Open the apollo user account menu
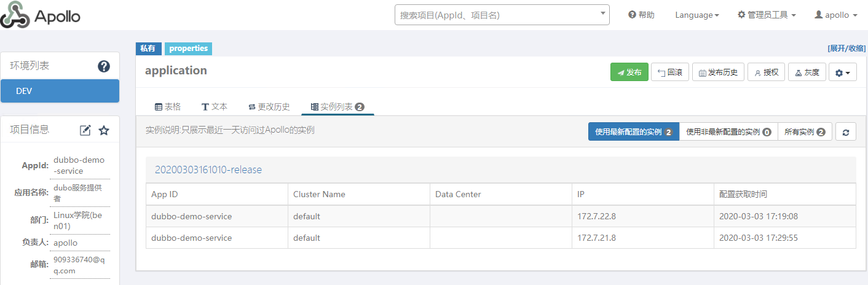868x285 pixels. click(x=835, y=15)
